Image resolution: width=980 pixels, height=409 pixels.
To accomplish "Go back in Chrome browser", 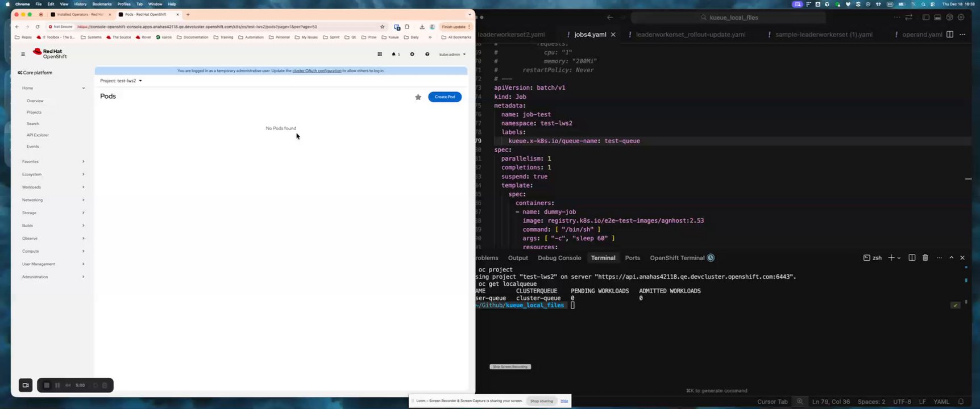I will coord(17,27).
